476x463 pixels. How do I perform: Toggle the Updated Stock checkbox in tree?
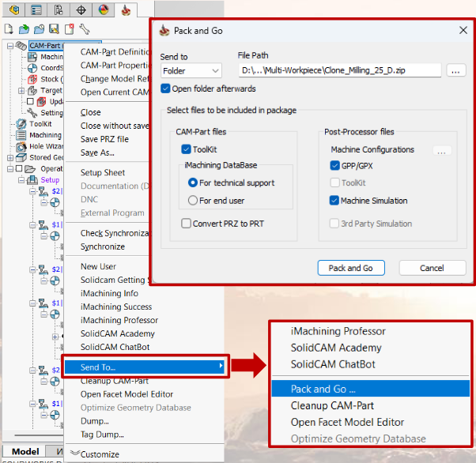click(x=30, y=101)
